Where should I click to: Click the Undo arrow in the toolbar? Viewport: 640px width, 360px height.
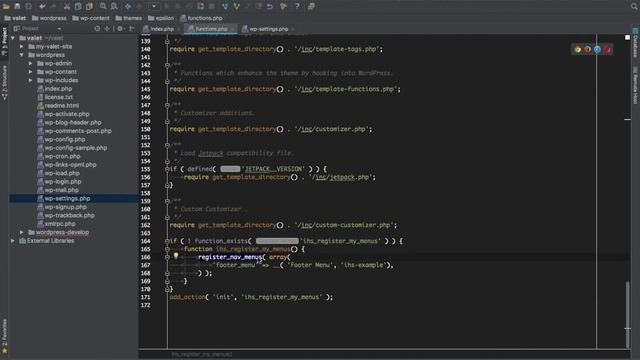pyautogui.click(x=42, y=7)
